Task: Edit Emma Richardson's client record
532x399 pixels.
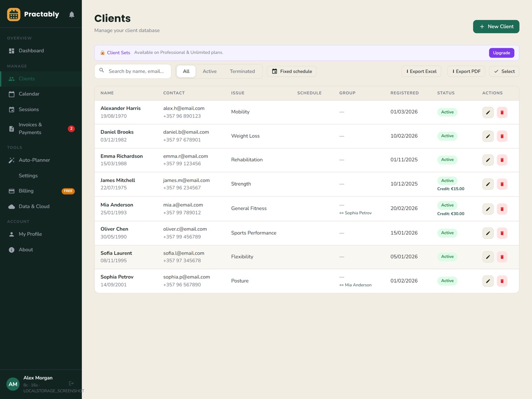Action: click(488, 160)
